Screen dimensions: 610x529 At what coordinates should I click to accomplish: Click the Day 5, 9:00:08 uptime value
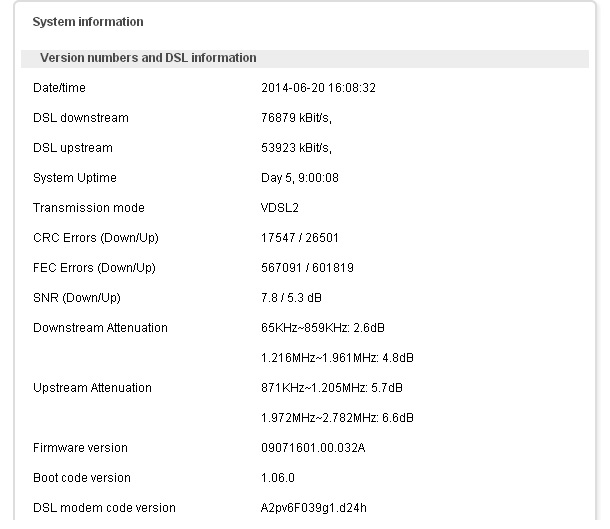(x=300, y=178)
